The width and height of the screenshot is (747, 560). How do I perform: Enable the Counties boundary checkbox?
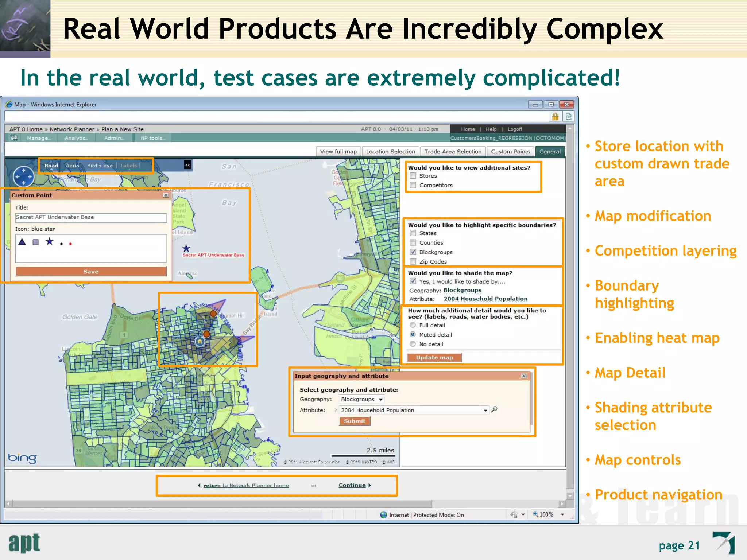[x=413, y=242]
